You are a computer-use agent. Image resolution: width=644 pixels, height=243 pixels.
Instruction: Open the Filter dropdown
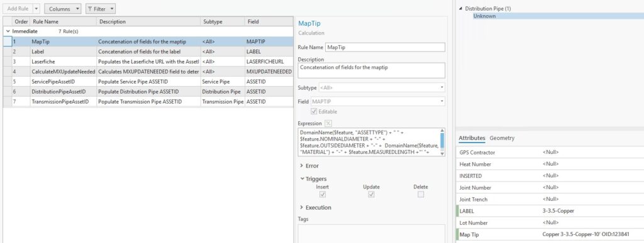pos(100,9)
